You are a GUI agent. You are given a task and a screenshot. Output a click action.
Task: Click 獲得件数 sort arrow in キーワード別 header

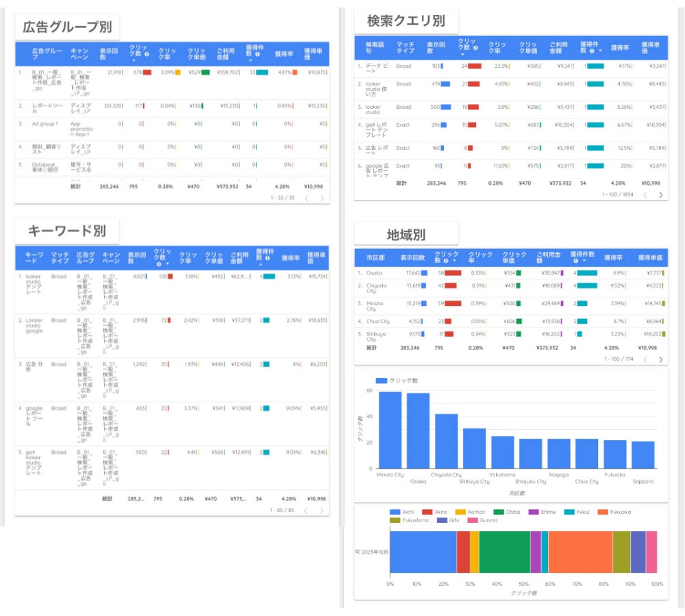coord(261,265)
